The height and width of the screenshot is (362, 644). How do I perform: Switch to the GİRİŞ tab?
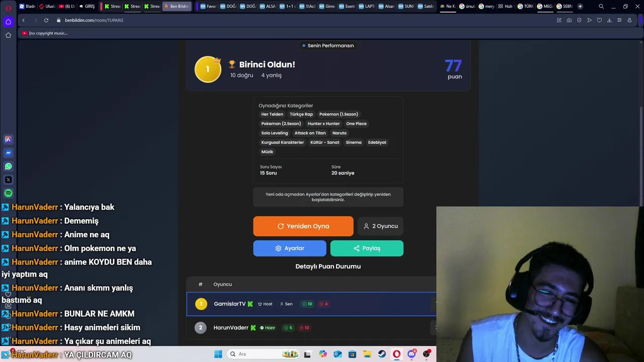coord(87,7)
